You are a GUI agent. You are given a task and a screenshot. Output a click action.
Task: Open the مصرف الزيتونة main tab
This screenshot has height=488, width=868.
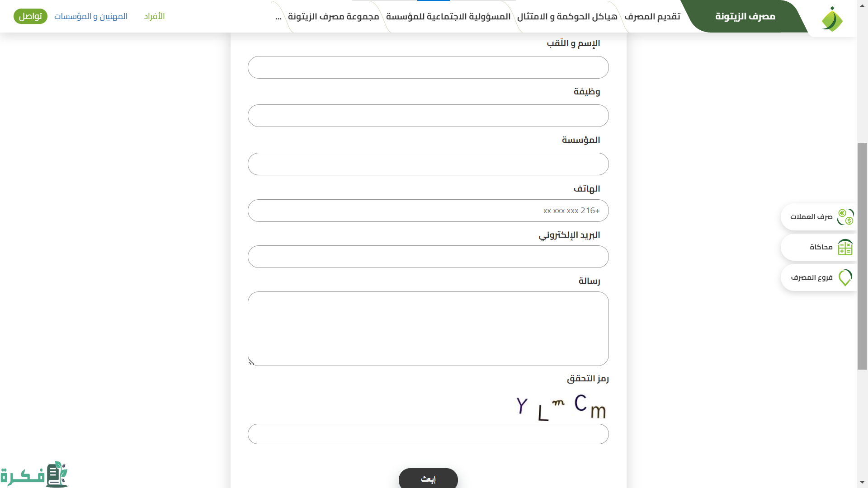745,17
